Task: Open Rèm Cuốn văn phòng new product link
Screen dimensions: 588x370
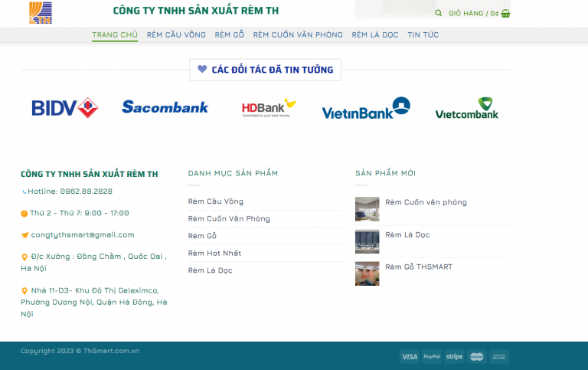Action: [x=426, y=202]
